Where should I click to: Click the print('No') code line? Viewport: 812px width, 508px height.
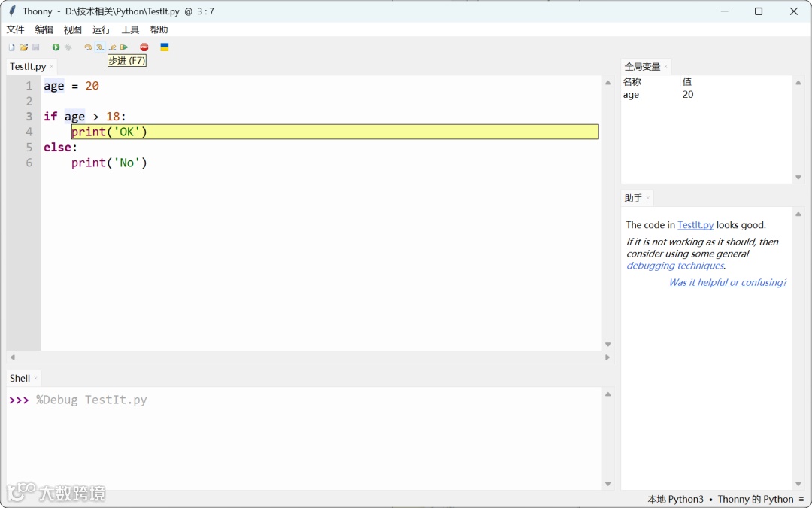tap(109, 163)
